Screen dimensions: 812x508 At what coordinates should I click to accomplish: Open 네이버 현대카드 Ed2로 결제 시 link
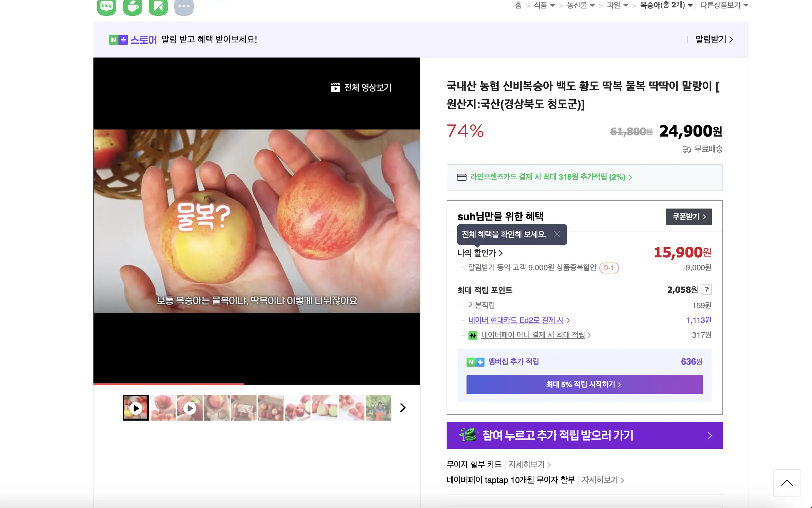click(x=519, y=320)
